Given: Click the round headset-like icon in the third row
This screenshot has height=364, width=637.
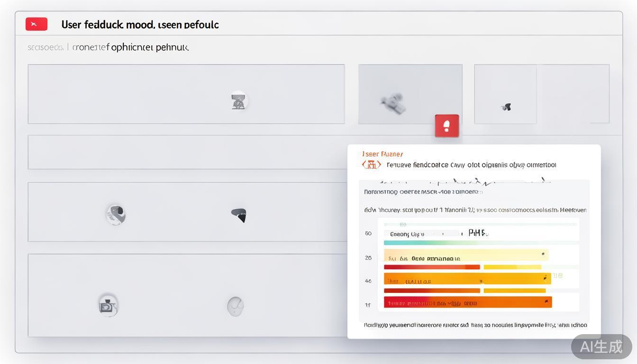Looking at the screenshot, I should tap(116, 214).
